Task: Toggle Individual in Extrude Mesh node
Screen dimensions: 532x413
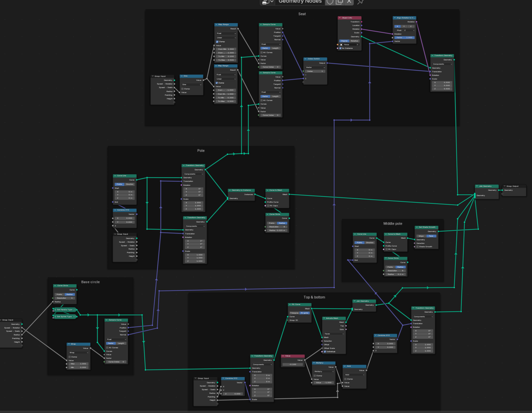Action: pyautogui.click(x=325, y=351)
